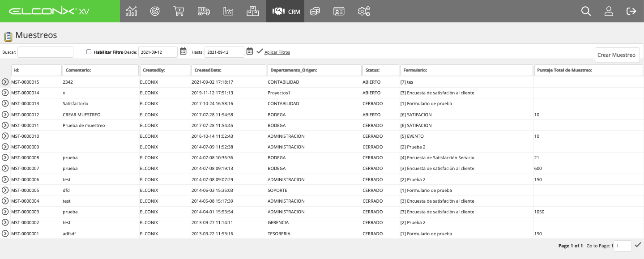This screenshot has height=259, width=644.
Task: Click the Hasta date input field
Action: [x=224, y=52]
